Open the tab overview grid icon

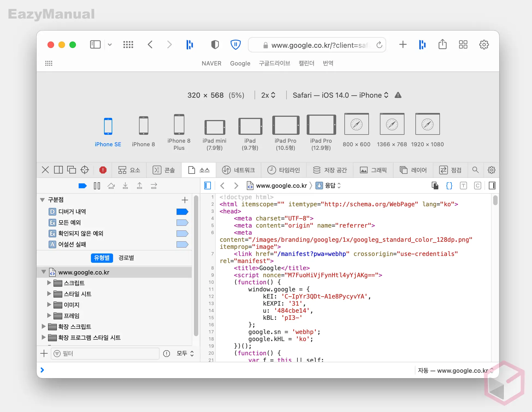(x=463, y=44)
